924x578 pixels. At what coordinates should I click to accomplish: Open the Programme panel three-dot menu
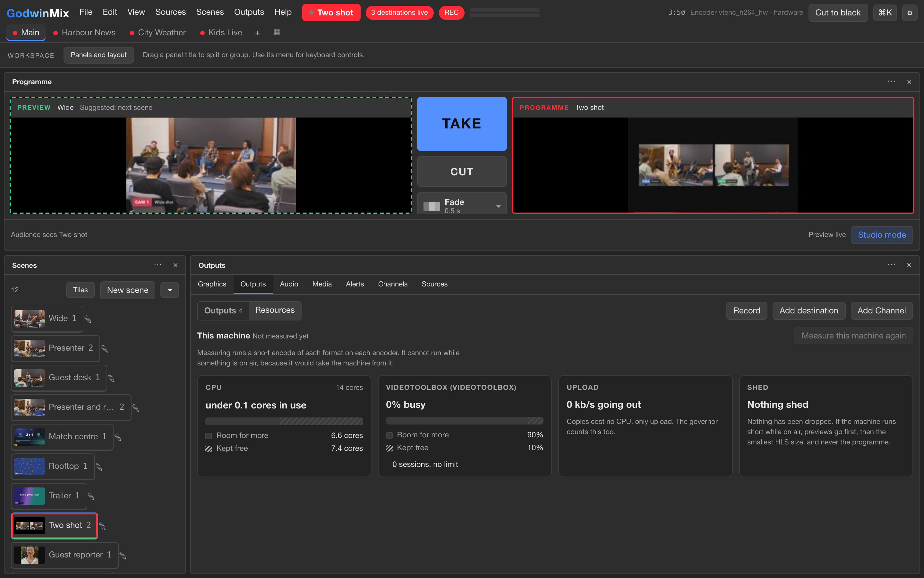pyautogui.click(x=891, y=82)
